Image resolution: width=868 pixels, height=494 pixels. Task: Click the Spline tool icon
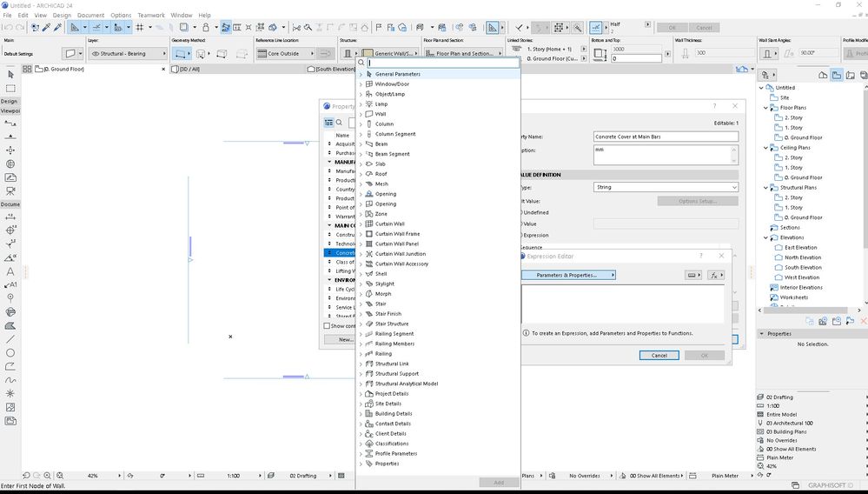10,380
